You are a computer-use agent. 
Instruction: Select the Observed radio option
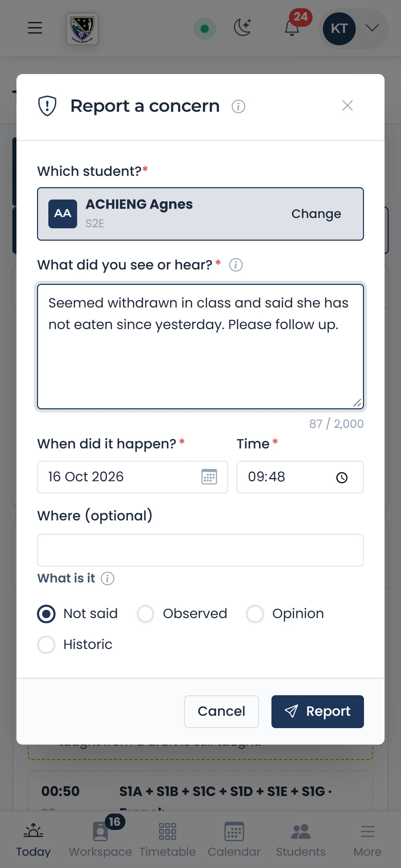pyautogui.click(x=146, y=614)
